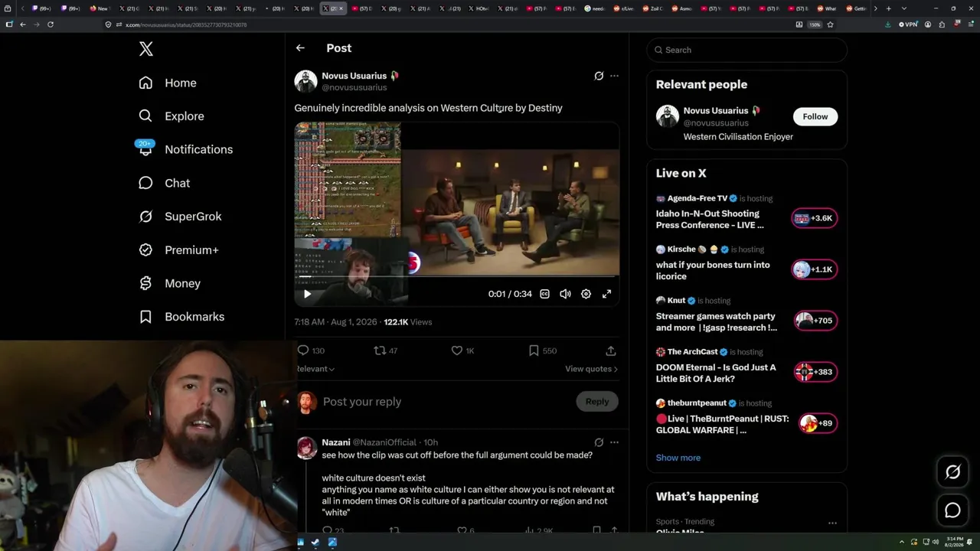The width and height of the screenshot is (980, 551).
Task: Open Home from the sidebar
Action: coord(168,83)
